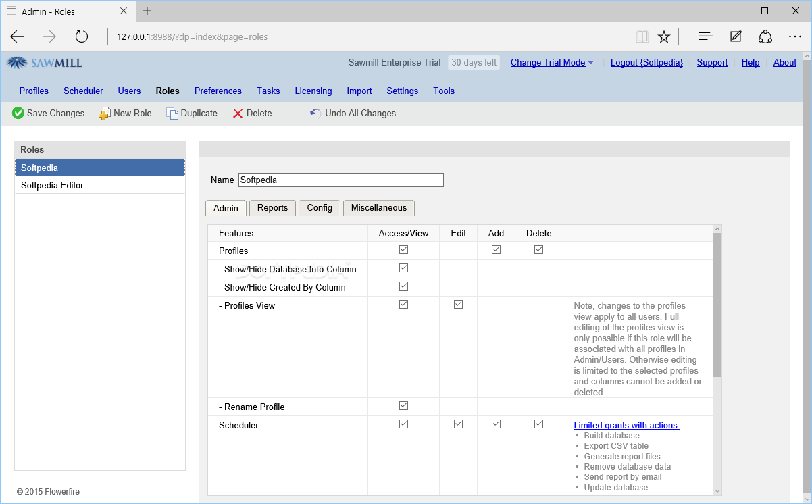Open the Help link
The width and height of the screenshot is (812, 504).
750,63
